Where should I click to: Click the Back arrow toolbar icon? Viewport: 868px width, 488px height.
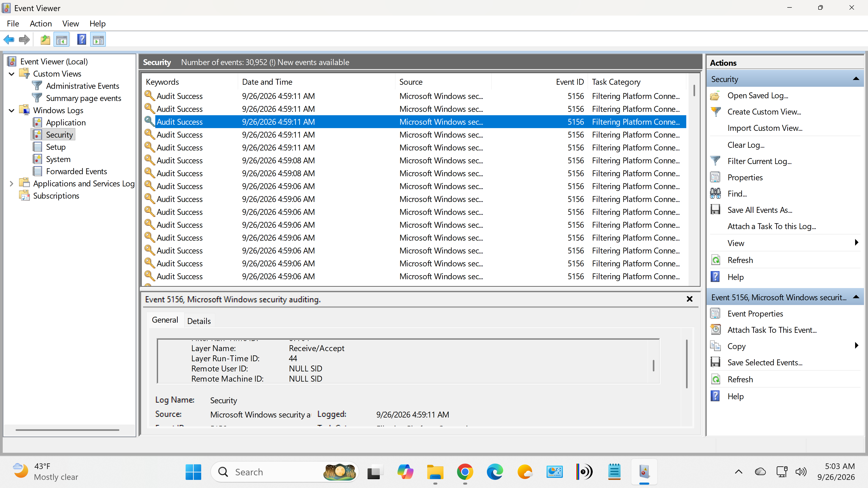click(9, 40)
